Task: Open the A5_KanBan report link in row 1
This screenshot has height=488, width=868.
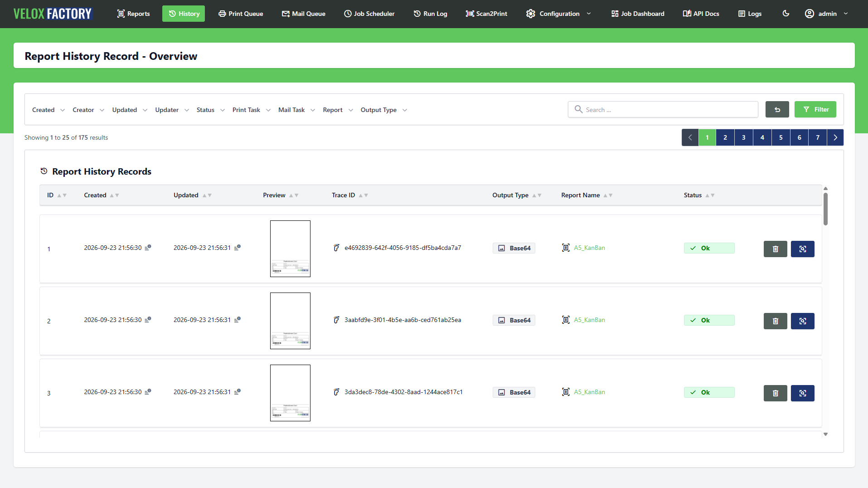Action: click(589, 248)
